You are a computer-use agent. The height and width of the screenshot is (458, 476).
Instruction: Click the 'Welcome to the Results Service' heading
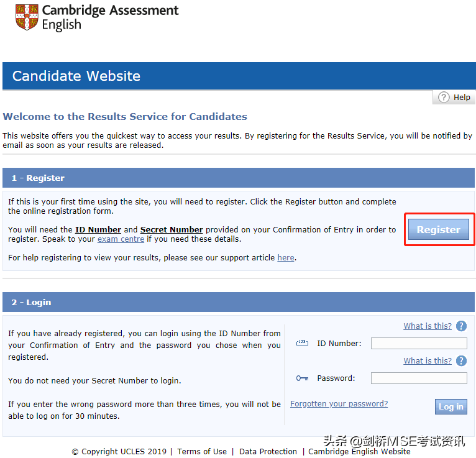pos(125,117)
